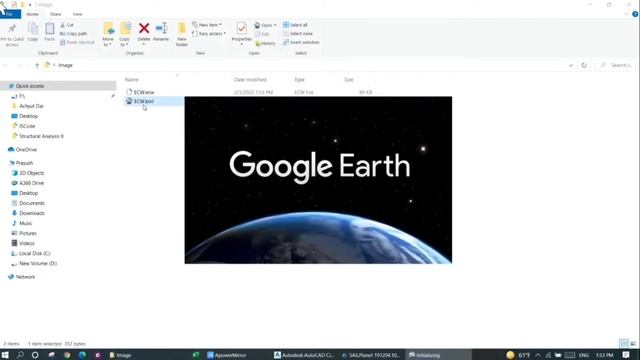This screenshot has height=360, width=640.
Task: Switch to details view layout icon
Action: pos(623,344)
